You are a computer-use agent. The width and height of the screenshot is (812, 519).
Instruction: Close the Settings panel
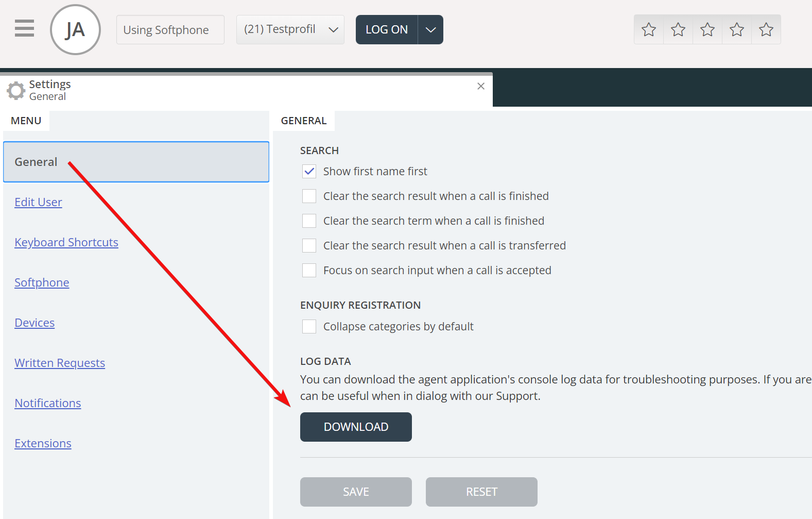[481, 86]
